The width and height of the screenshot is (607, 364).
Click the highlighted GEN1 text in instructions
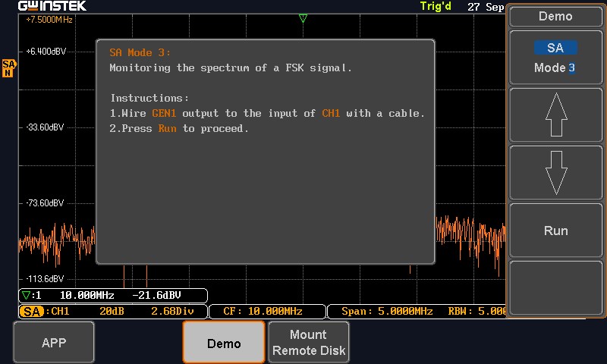pyautogui.click(x=164, y=113)
